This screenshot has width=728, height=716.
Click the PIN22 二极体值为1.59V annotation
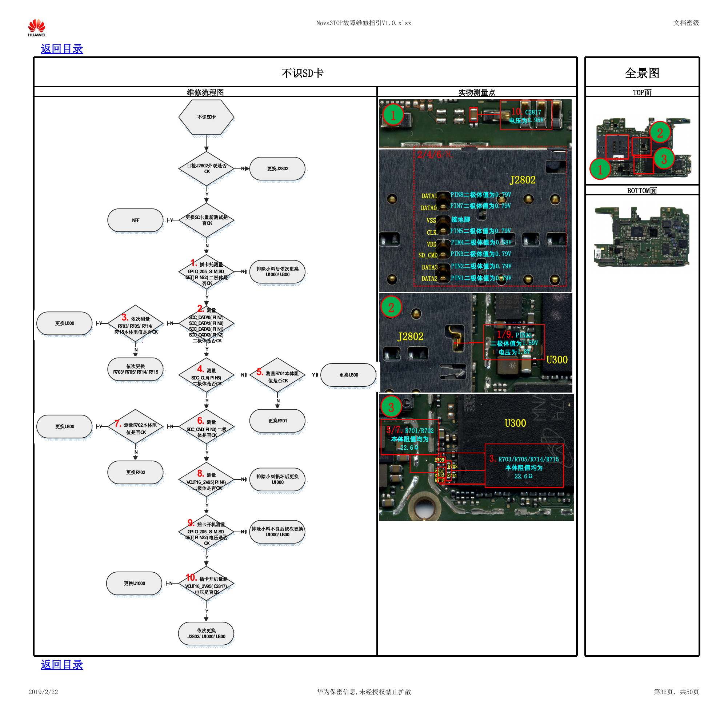click(514, 343)
